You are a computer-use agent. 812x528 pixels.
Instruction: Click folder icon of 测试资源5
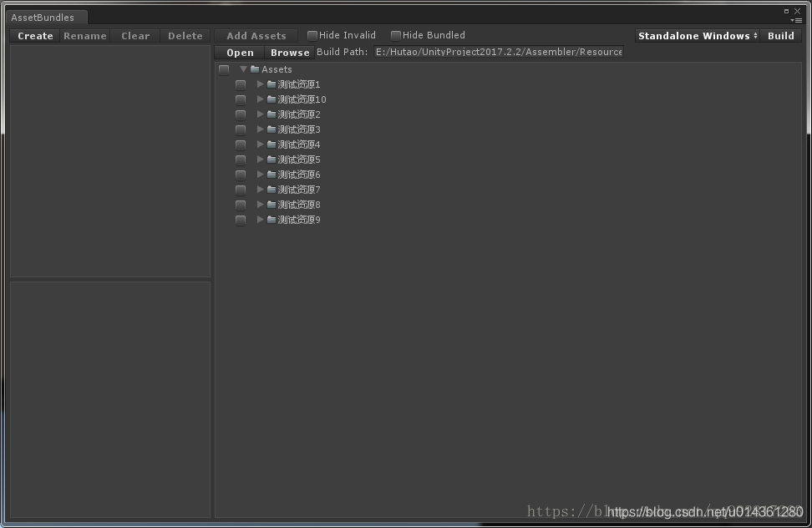[272, 159]
